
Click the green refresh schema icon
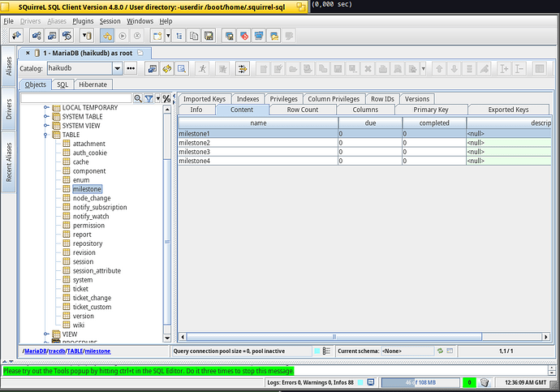tap(441, 351)
